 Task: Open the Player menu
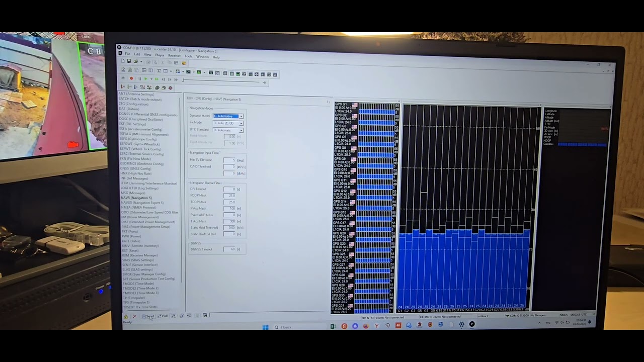tap(160, 55)
